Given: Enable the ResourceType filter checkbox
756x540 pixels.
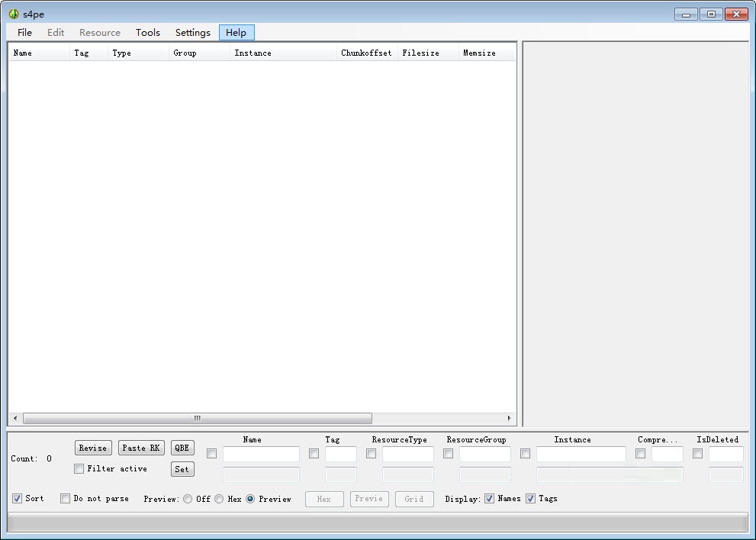Looking at the screenshot, I should pyautogui.click(x=372, y=454).
